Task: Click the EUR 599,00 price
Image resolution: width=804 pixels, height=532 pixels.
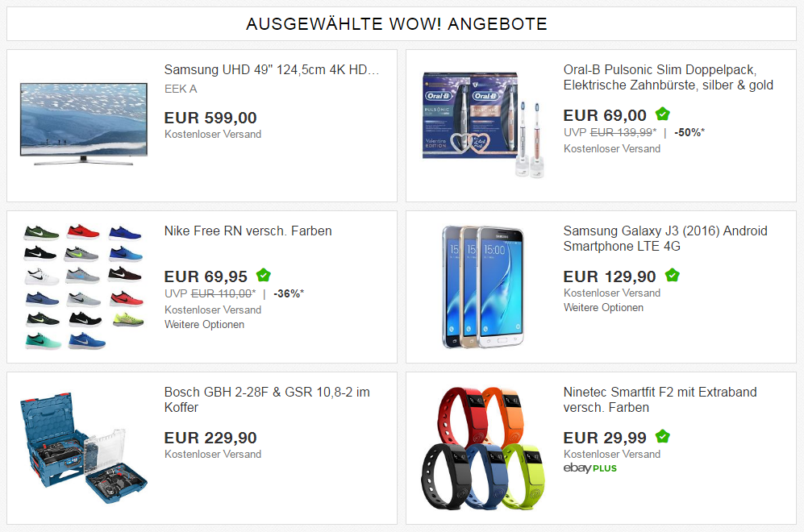Action: click(x=210, y=118)
